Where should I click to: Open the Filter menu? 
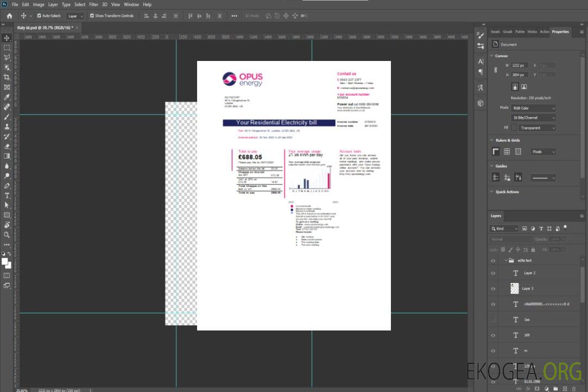94,4
